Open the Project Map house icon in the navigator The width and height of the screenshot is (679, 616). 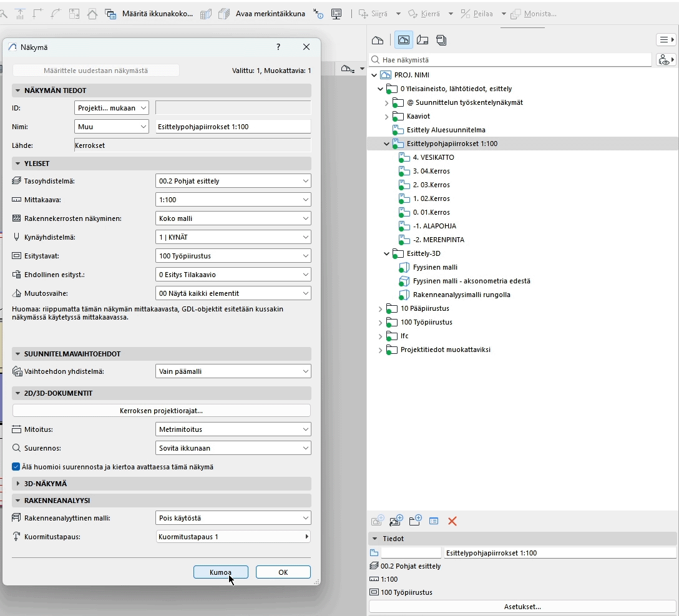click(378, 40)
